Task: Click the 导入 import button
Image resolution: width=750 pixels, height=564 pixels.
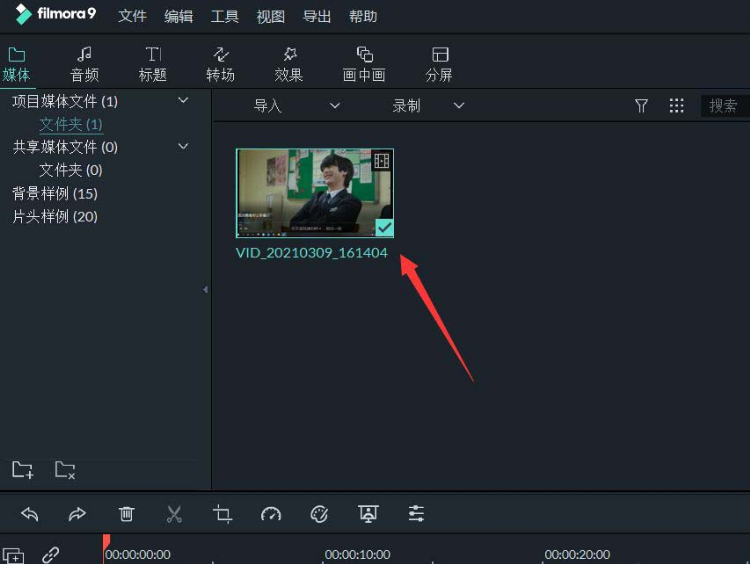Action: click(x=267, y=106)
